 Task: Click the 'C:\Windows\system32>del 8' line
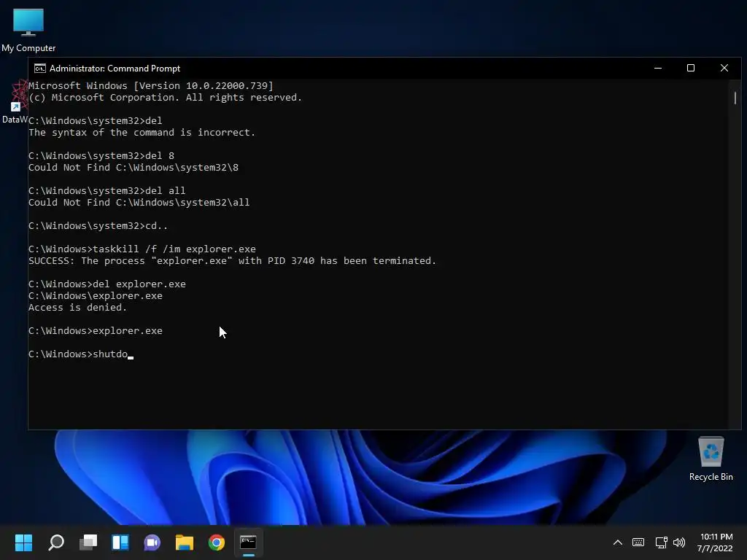pyautogui.click(x=101, y=156)
